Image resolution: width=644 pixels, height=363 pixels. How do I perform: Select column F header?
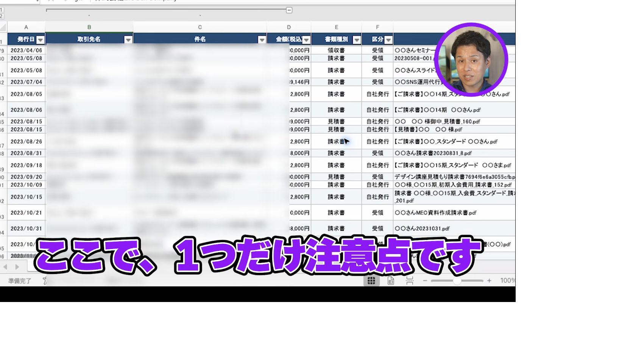click(377, 27)
